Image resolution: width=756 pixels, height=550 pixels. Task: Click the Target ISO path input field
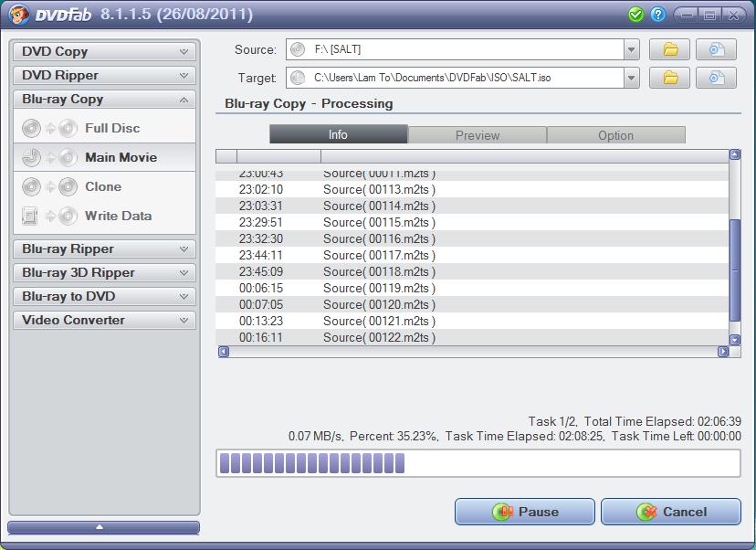455,78
